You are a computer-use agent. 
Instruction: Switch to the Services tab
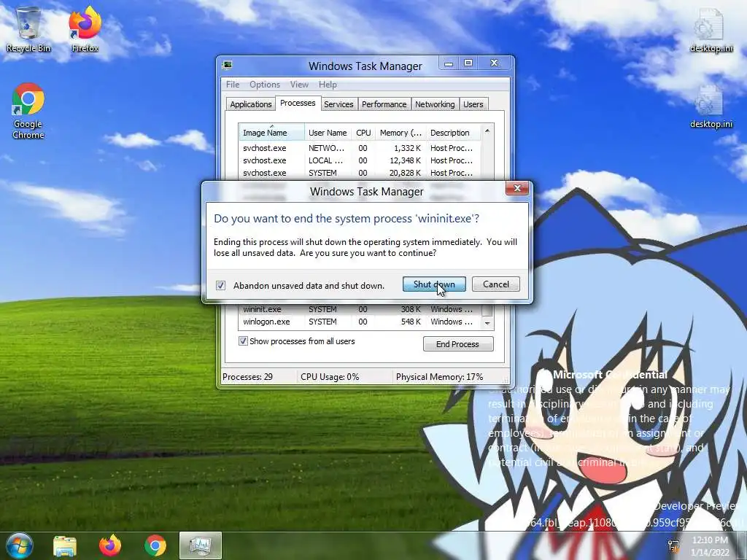coord(338,104)
